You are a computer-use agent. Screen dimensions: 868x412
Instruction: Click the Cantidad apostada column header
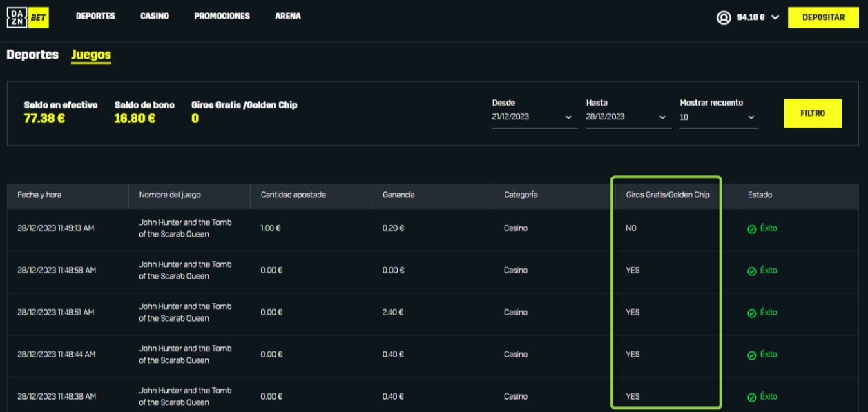tap(293, 195)
